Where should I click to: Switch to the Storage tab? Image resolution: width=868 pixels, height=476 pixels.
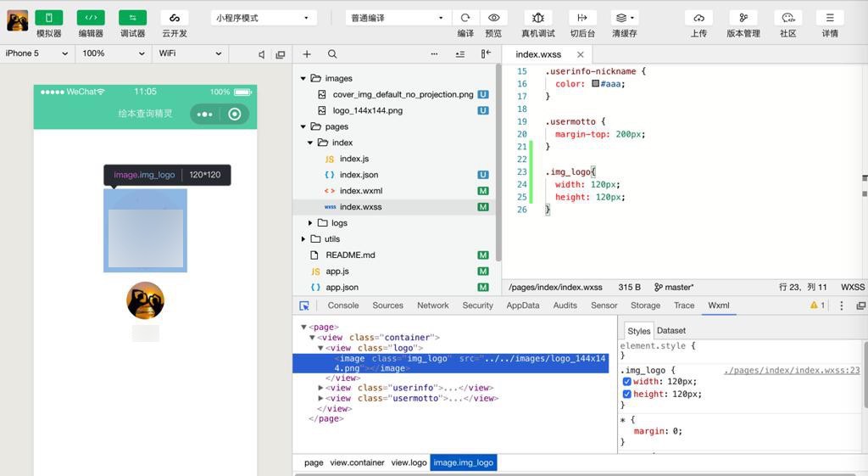click(645, 305)
